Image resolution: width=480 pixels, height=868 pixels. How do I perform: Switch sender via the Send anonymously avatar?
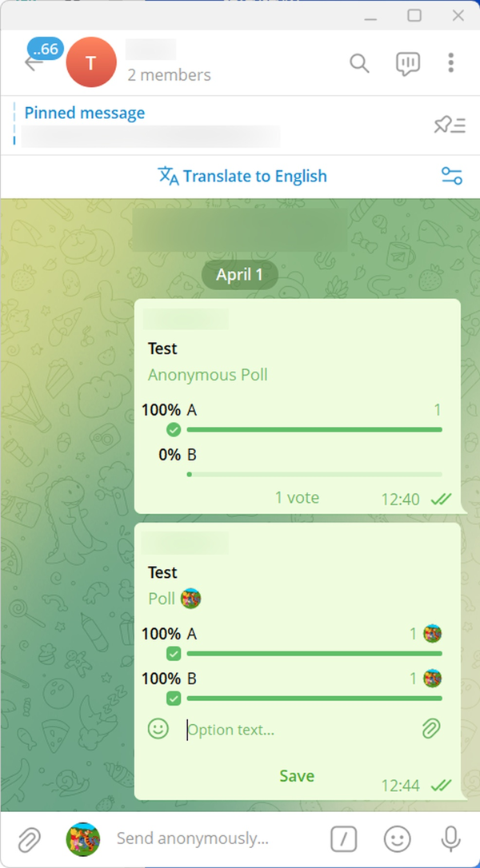(82, 838)
